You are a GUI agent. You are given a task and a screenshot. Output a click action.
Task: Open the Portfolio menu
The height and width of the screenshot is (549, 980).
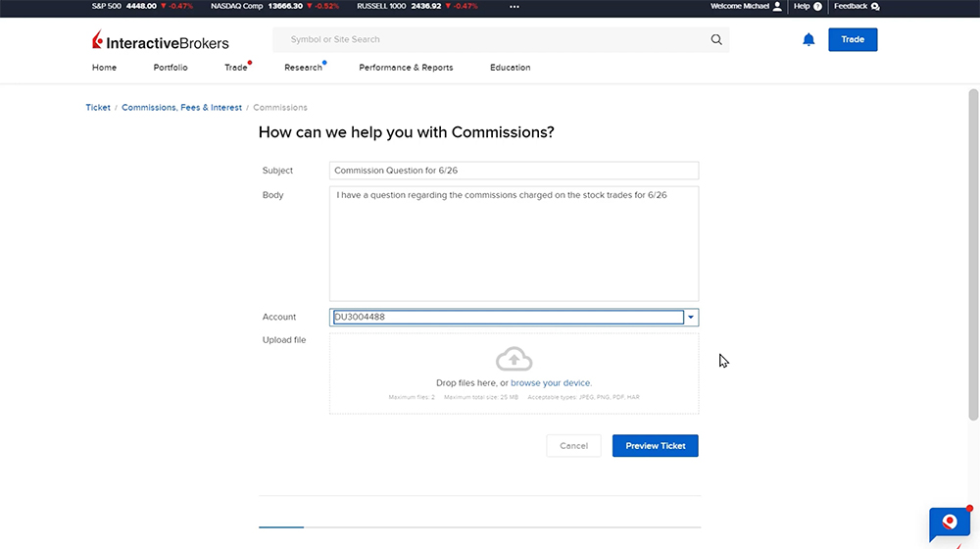pyautogui.click(x=171, y=68)
